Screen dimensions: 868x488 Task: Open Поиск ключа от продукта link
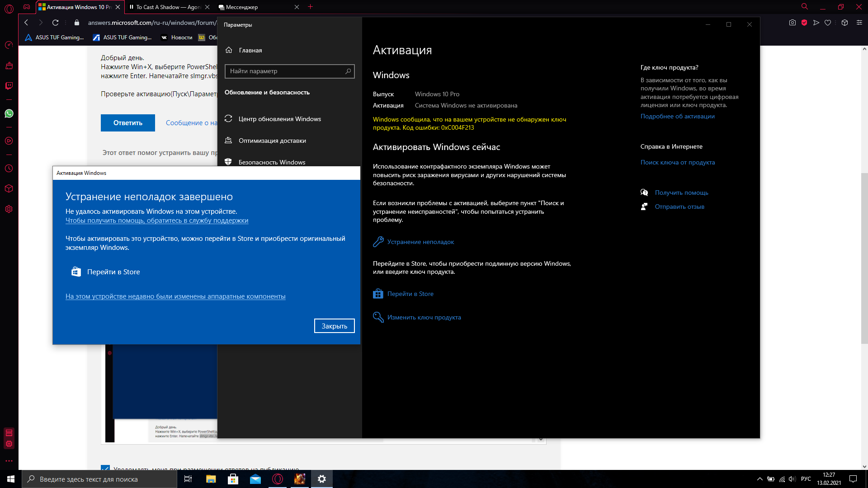(x=678, y=162)
